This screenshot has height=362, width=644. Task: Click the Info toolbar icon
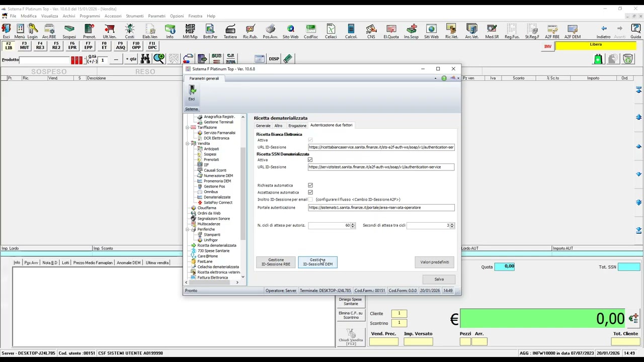tap(170, 31)
